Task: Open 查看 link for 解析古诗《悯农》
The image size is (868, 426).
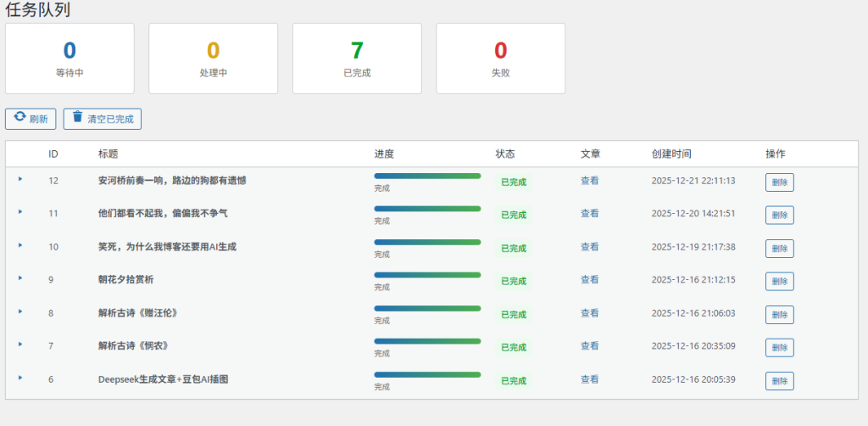Action: tap(589, 346)
